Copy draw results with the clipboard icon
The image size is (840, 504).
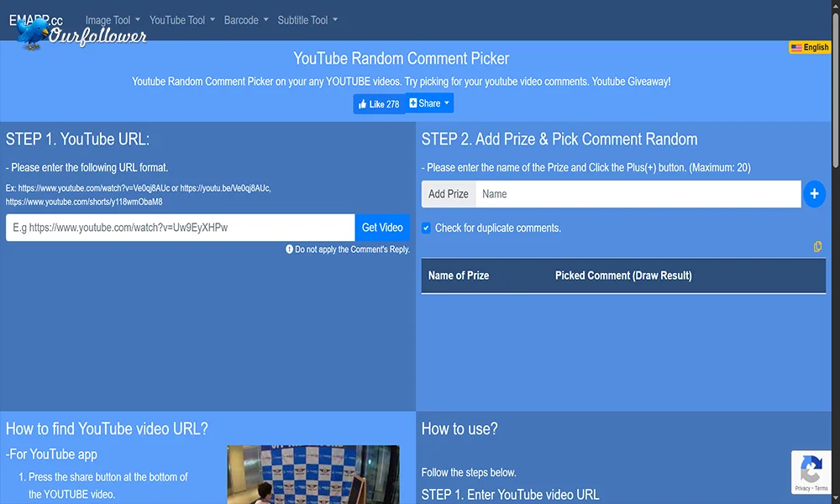click(817, 246)
